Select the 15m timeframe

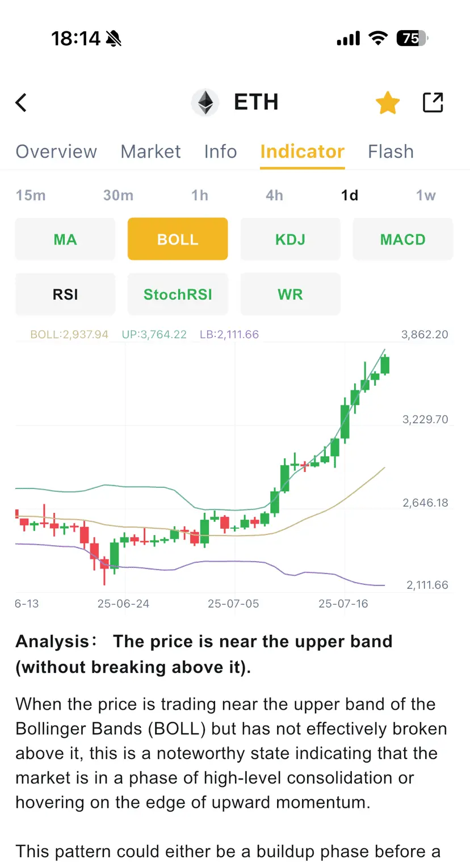click(x=31, y=195)
